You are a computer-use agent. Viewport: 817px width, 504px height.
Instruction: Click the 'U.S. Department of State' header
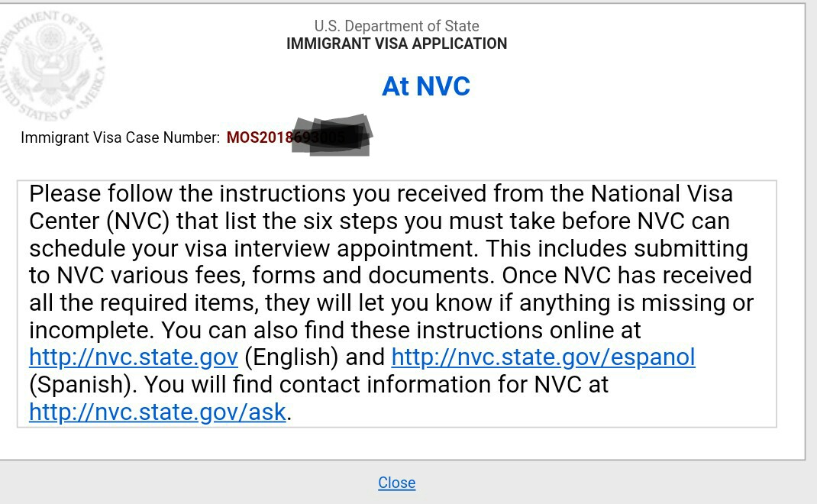(396, 27)
